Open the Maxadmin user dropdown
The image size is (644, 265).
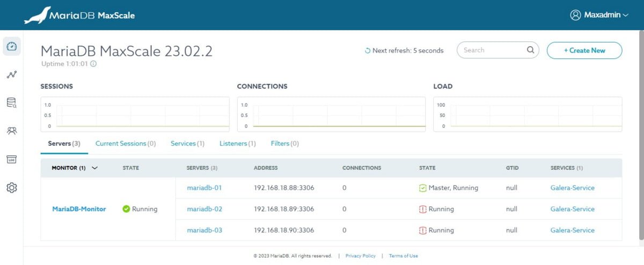coord(599,15)
